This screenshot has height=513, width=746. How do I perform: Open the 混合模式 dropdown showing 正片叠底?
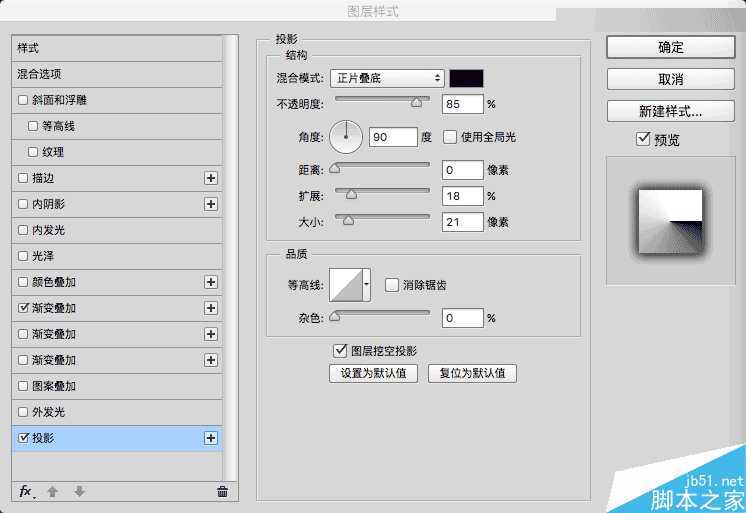pyautogui.click(x=387, y=78)
